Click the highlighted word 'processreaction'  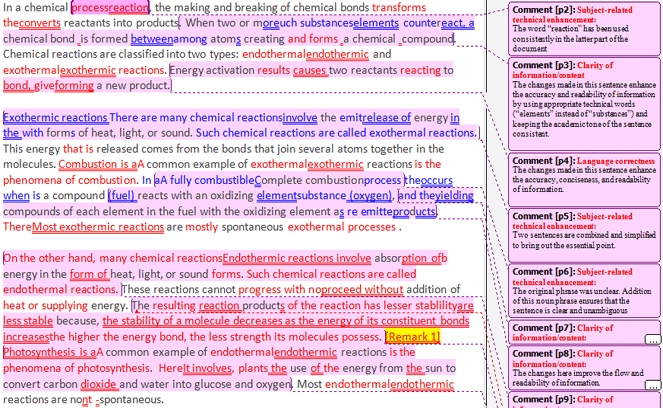coord(110,8)
